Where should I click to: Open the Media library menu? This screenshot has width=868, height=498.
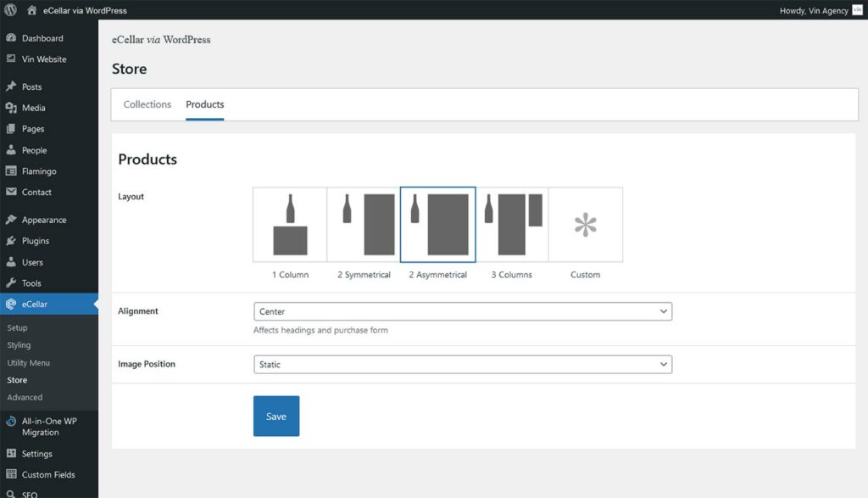click(x=34, y=108)
